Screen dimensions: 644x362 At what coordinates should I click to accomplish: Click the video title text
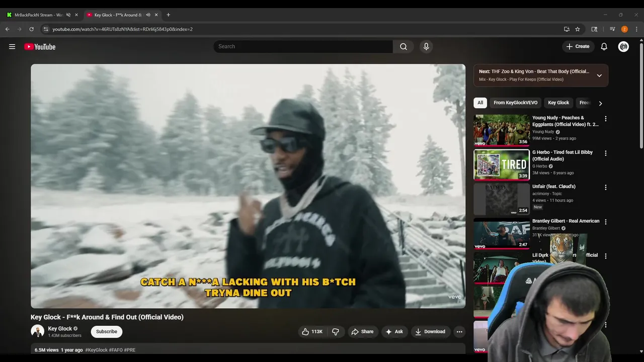pos(107,317)
